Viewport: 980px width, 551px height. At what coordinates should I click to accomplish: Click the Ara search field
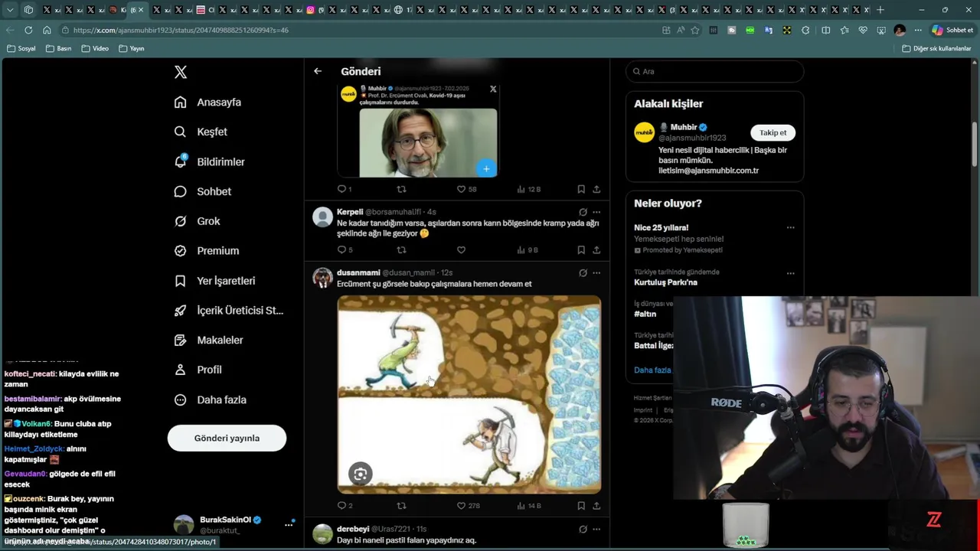tap(715, 71)
